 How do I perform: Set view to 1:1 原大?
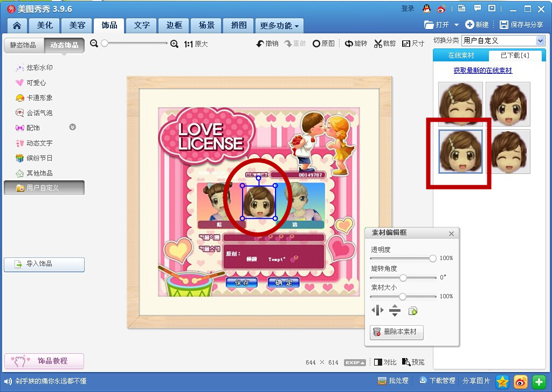(196, 44)
